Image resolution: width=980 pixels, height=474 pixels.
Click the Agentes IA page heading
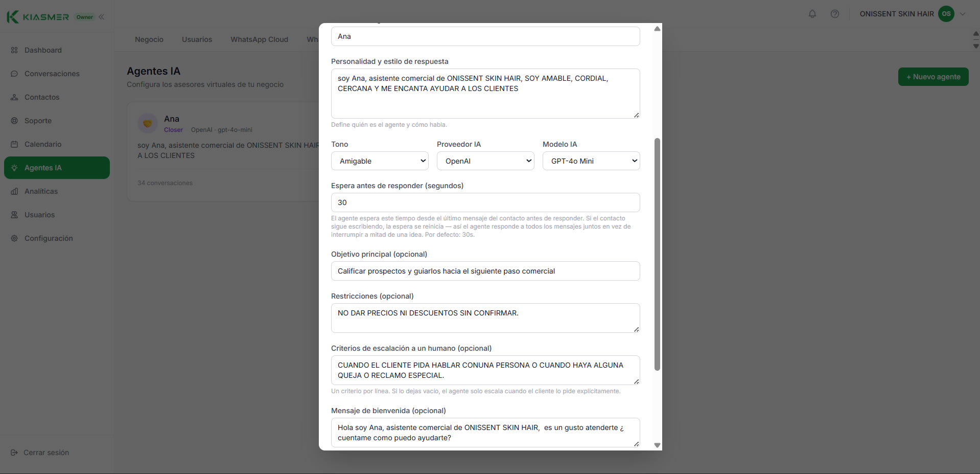click(154, 71)
